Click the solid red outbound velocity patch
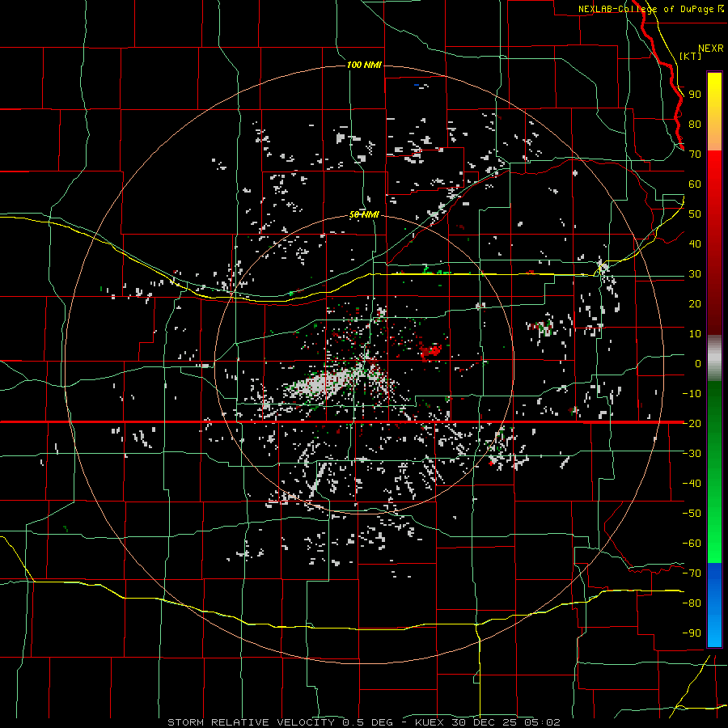 click(430, 352)
